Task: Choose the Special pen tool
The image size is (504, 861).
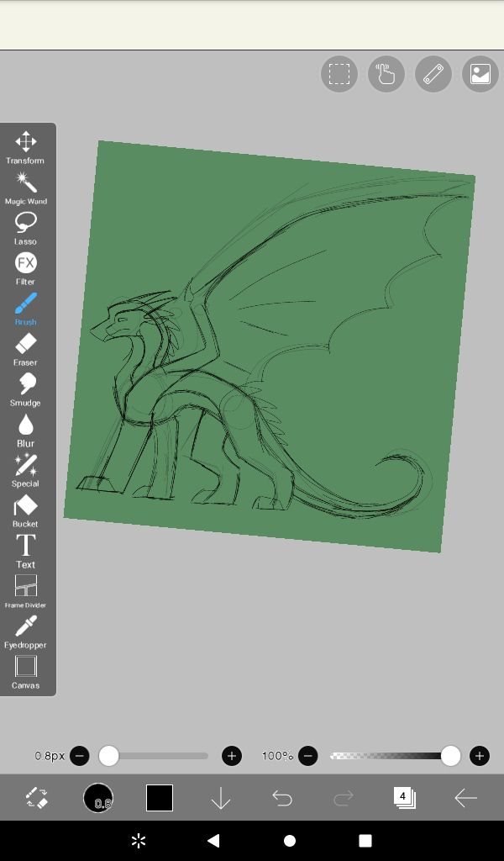Action: point(25,471)
